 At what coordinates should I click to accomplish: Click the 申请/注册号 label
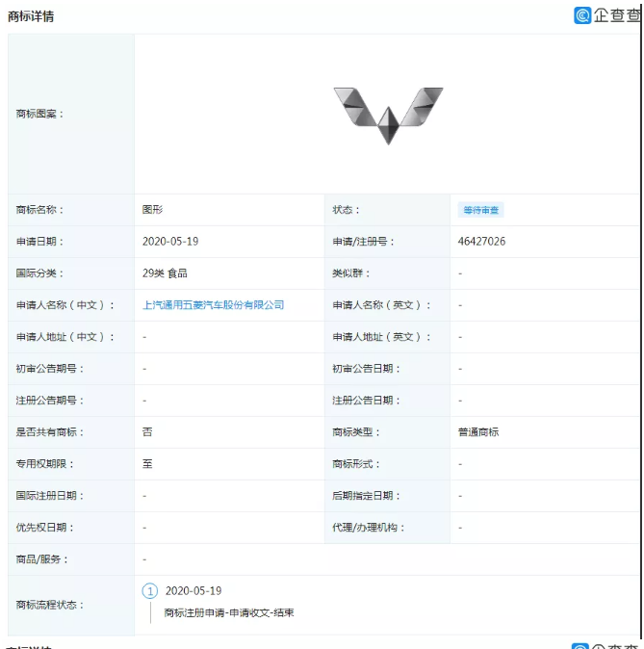pos(363,242)
